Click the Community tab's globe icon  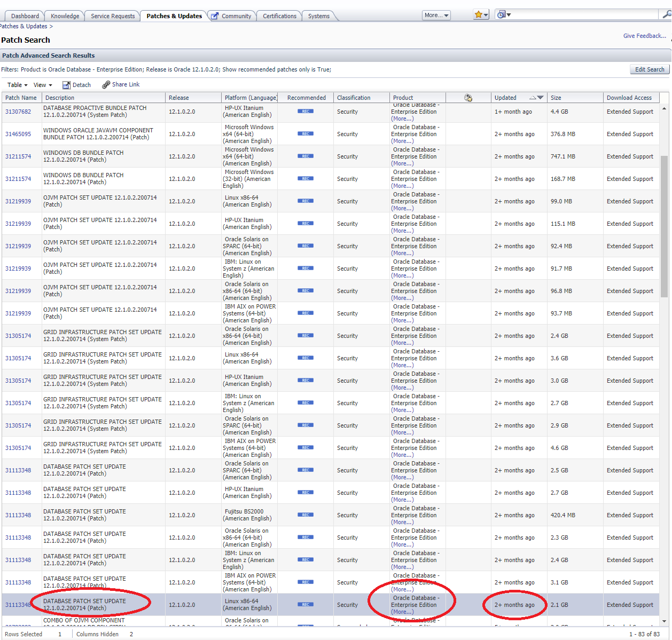(214, 16)
